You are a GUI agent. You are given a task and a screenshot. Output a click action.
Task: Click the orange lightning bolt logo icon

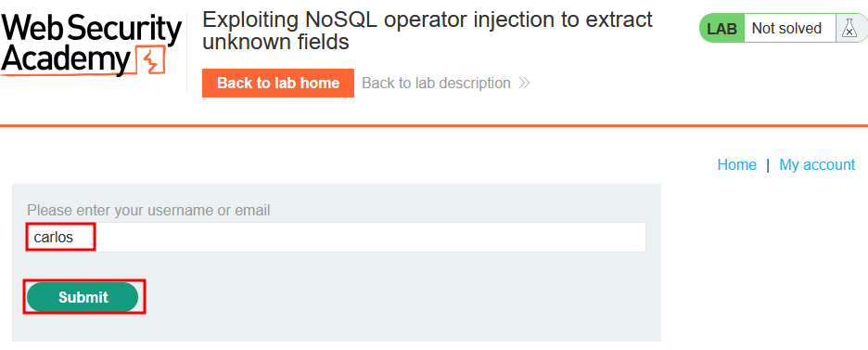click(153, 61)
